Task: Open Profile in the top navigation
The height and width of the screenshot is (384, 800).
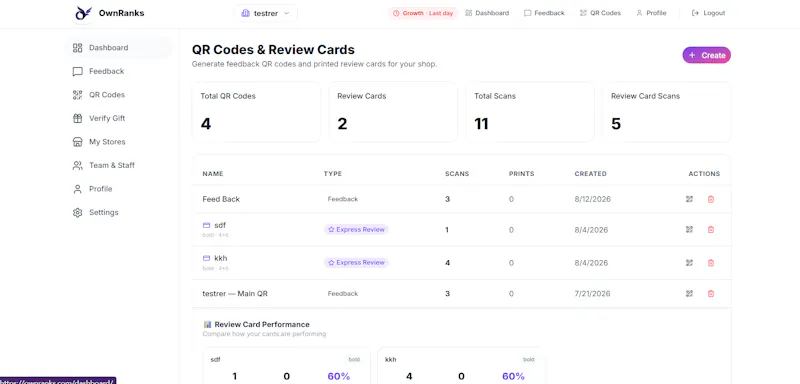Action: click(x=651, y=13)
